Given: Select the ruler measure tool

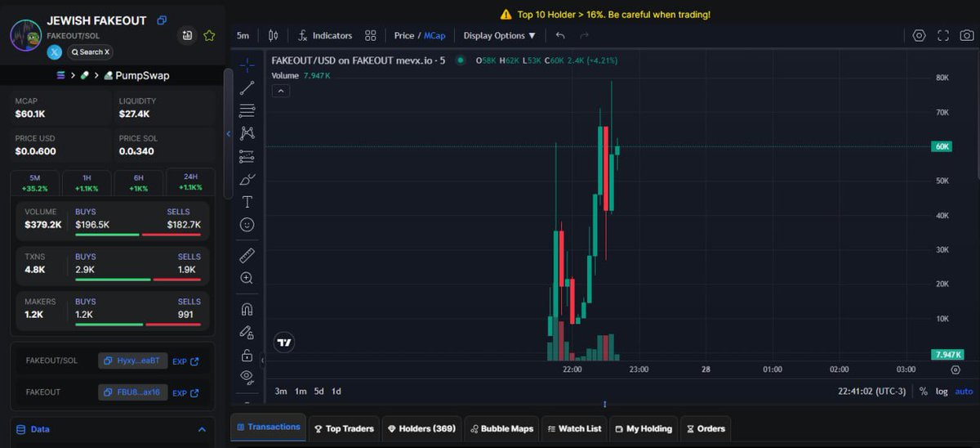Looking at the screenshot, I should click(247, 255).
